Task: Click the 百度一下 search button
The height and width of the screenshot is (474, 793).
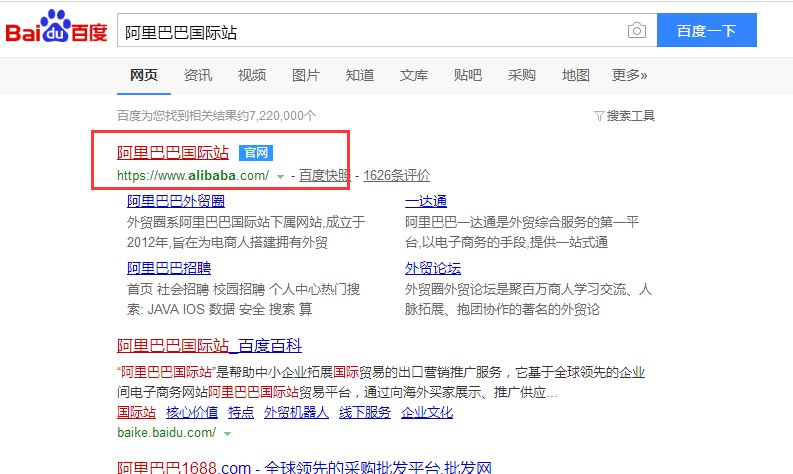Action: click(707, 30)
